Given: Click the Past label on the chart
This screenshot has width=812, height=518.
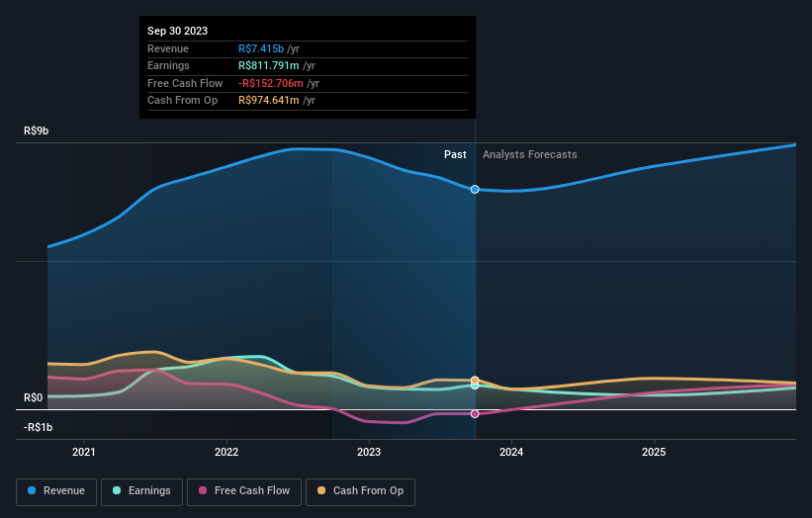Looking at the screenshot, I should [x=455, y=155].
